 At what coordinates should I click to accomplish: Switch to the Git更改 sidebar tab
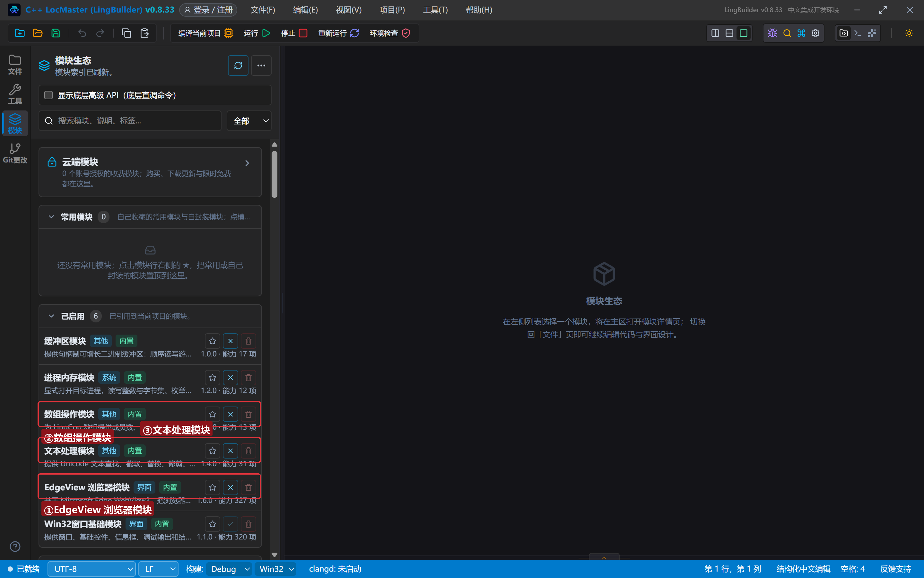[15, 153]
